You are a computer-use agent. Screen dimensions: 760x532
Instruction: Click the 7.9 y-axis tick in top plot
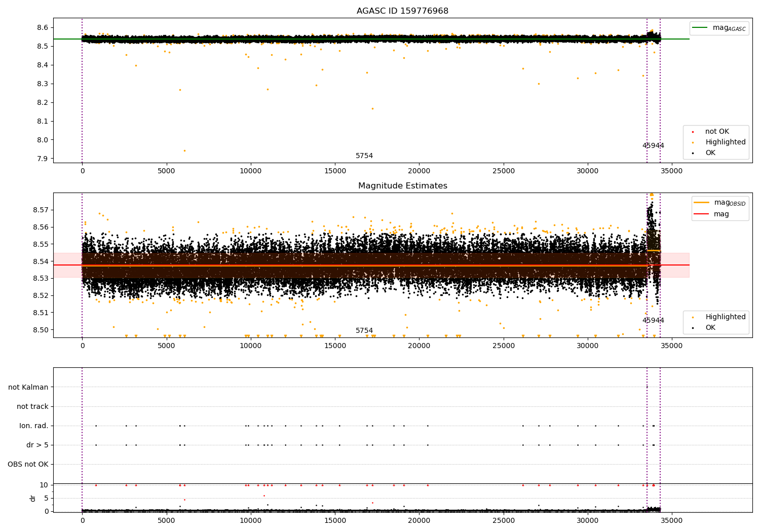point(43,159)
